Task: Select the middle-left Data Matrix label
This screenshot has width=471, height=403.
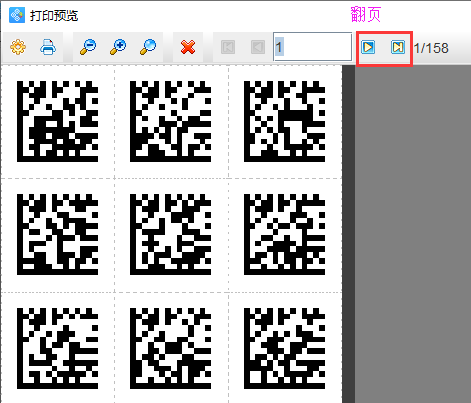Action: tap(57, 234)
